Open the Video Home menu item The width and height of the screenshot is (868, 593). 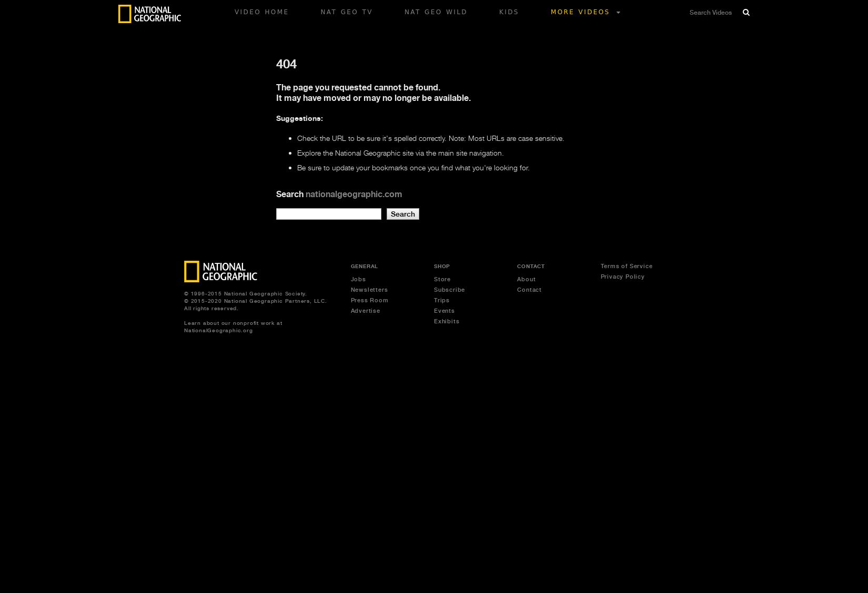[x=261, y=12]
